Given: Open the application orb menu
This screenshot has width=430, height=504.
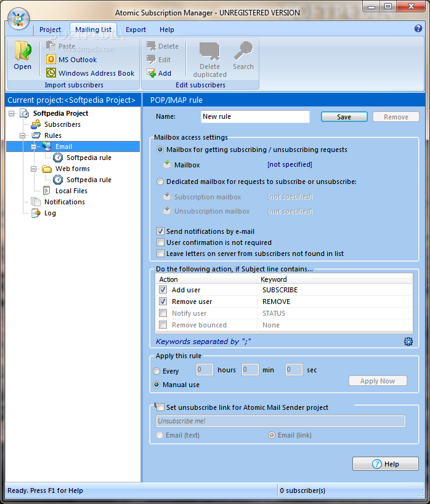Looking at the screenshot, I should click(x=18, y=18).
